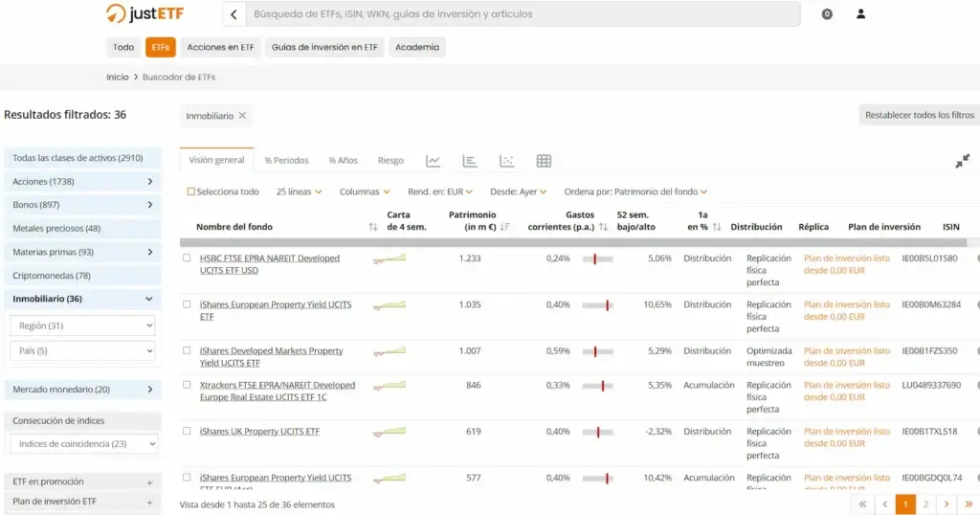Expand Materias primas (93) category
This screenshot has width=980, height=515.
pyautogui.click(x=82, y=252)
